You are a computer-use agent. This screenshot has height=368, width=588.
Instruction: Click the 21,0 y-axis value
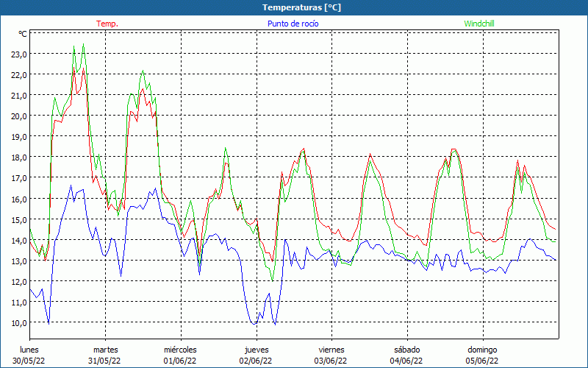tap(19, 96)
